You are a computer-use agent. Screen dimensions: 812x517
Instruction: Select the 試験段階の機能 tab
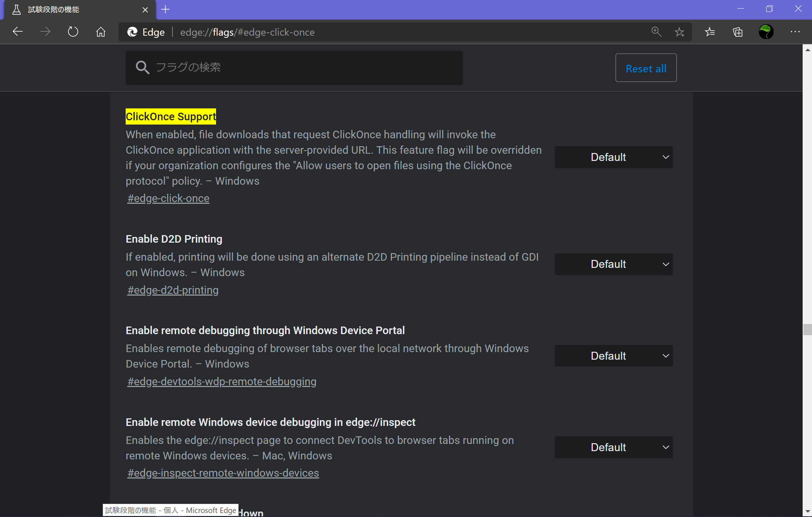click(x=72, y=10)
